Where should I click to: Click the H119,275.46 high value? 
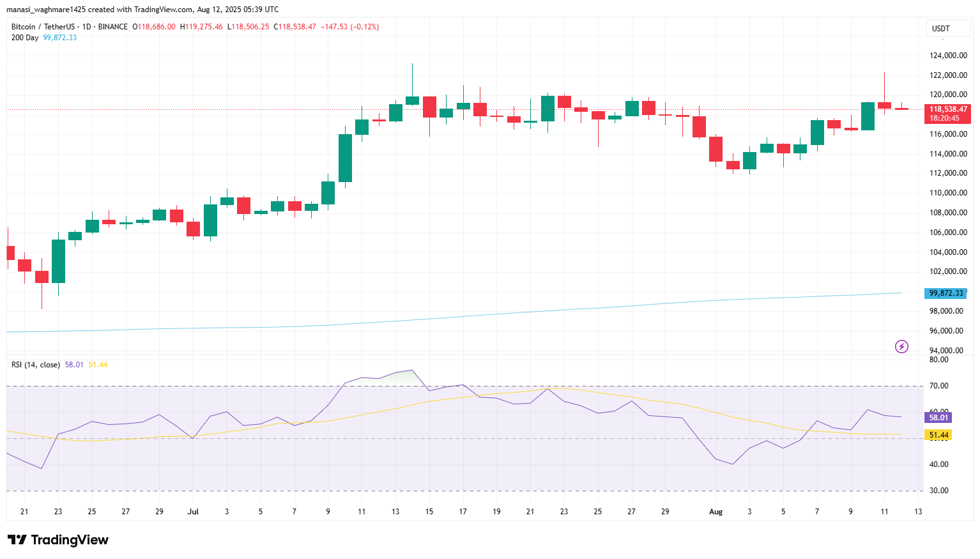pos(201,27)
